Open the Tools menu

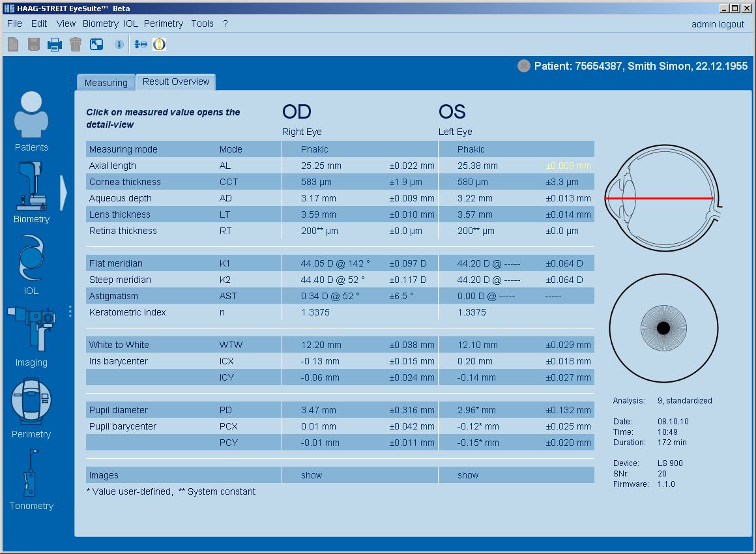(202, 23)
